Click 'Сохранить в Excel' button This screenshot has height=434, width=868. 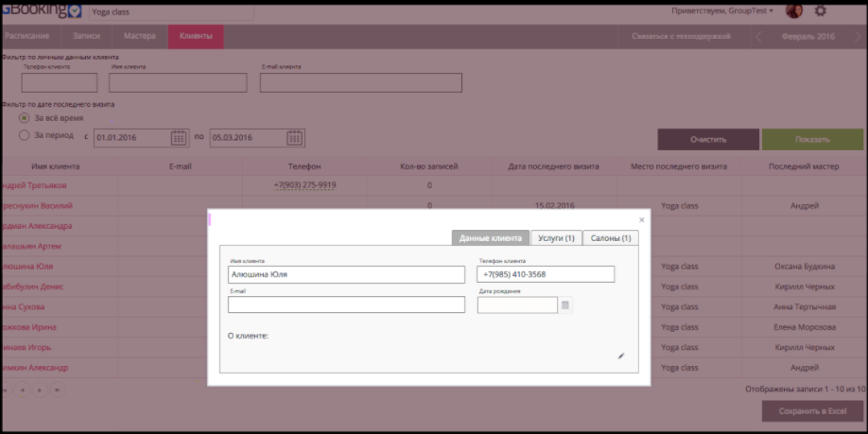(812, 411)
